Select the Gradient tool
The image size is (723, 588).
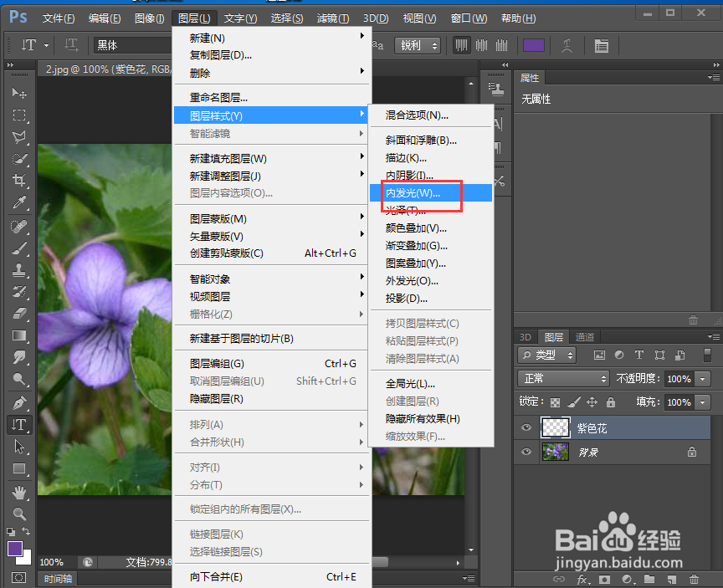(19, 335)
